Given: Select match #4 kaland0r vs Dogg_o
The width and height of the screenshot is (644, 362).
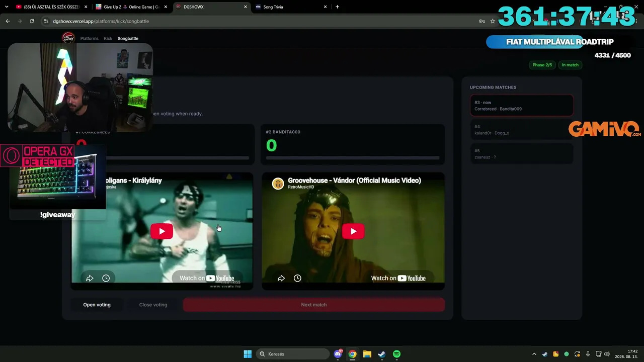Looking at the screenshot, I should coord(522,130).
